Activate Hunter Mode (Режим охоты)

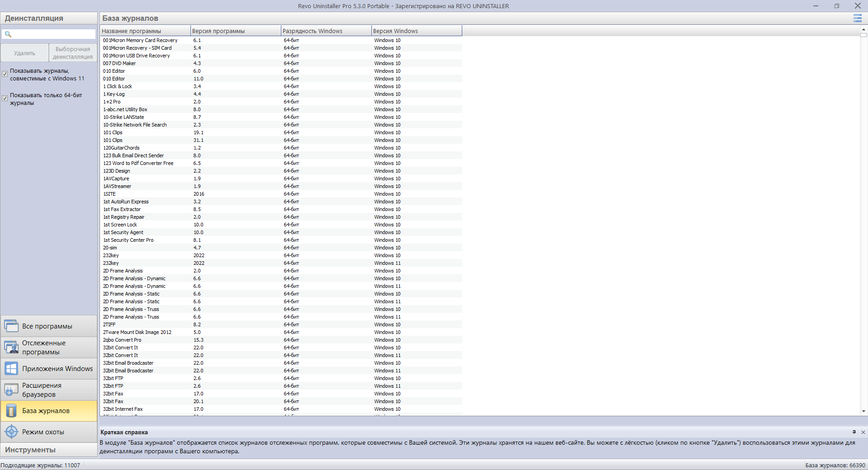point(49,432)
